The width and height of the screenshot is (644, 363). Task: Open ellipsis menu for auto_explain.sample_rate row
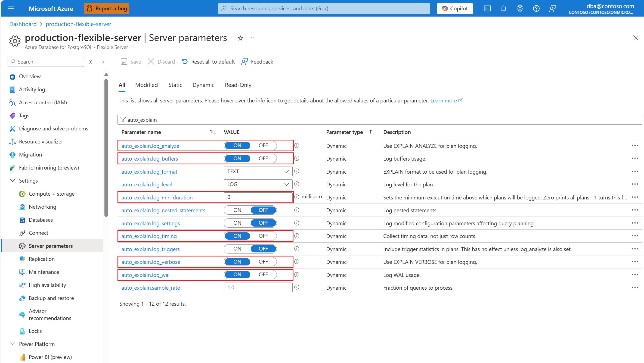(x=635, y=287)
